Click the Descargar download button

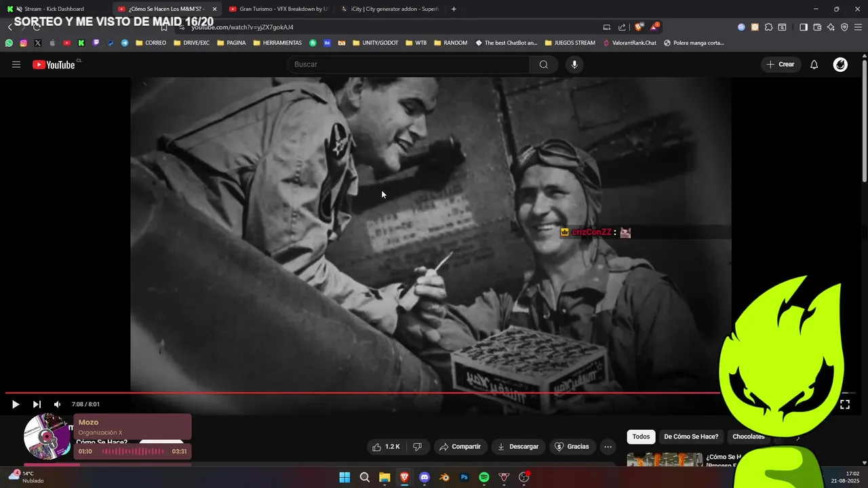[x=518, y=447]
